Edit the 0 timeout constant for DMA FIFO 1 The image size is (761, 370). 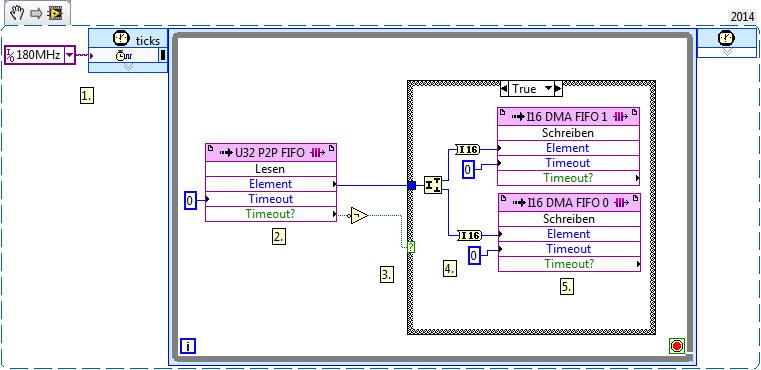(x=467, y=169)
